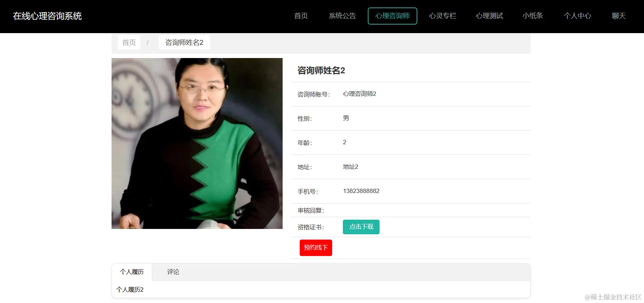
Task: Open the 心理测试 menu item
Action: pos(489,16)
